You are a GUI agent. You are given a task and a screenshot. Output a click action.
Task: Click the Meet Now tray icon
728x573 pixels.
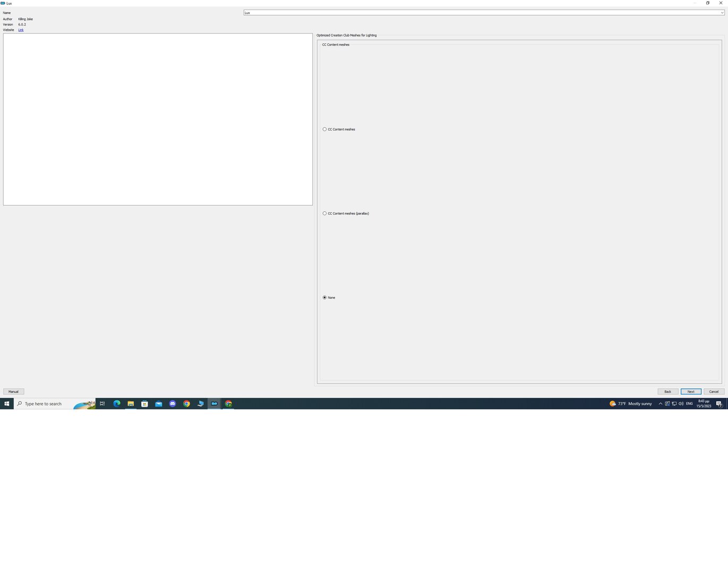pyautogui.click(x=667, y=404)
